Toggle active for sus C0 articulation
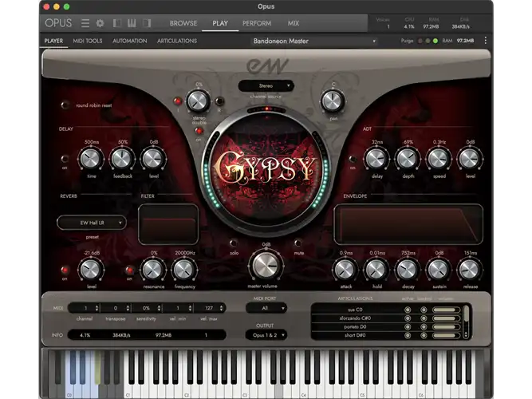This screenshot has width=532, height=399. click(408, 310)
